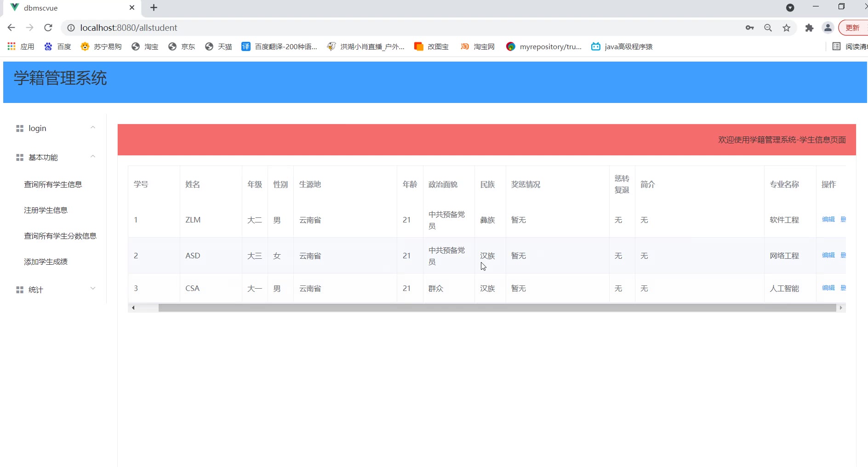Open the extensions puzzle icon
Image resolution: width=868 pixels, height=467 pixels.
(810, 28)
